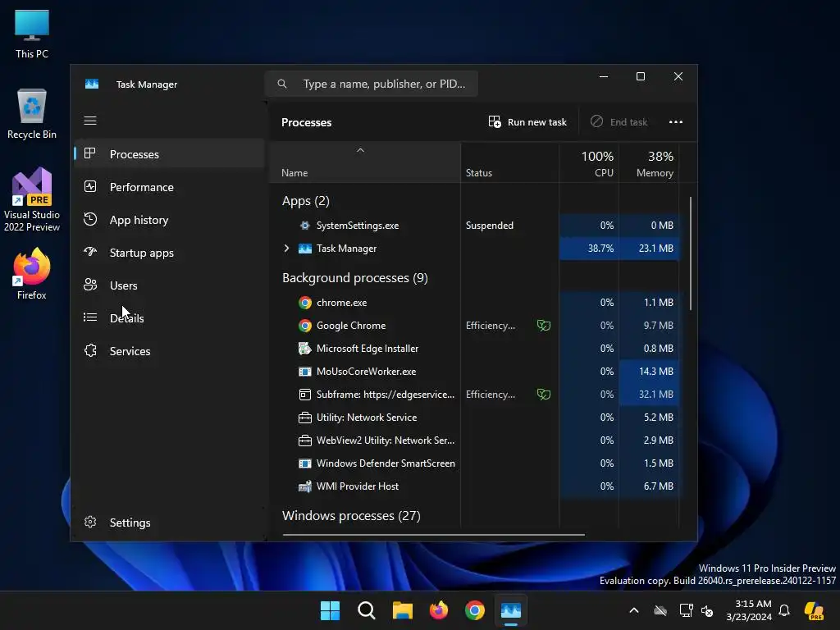Viewport: 840px width, 630px height.
Task: Click the Microsoft Edge Installer icon
Action: click(305, 349)
